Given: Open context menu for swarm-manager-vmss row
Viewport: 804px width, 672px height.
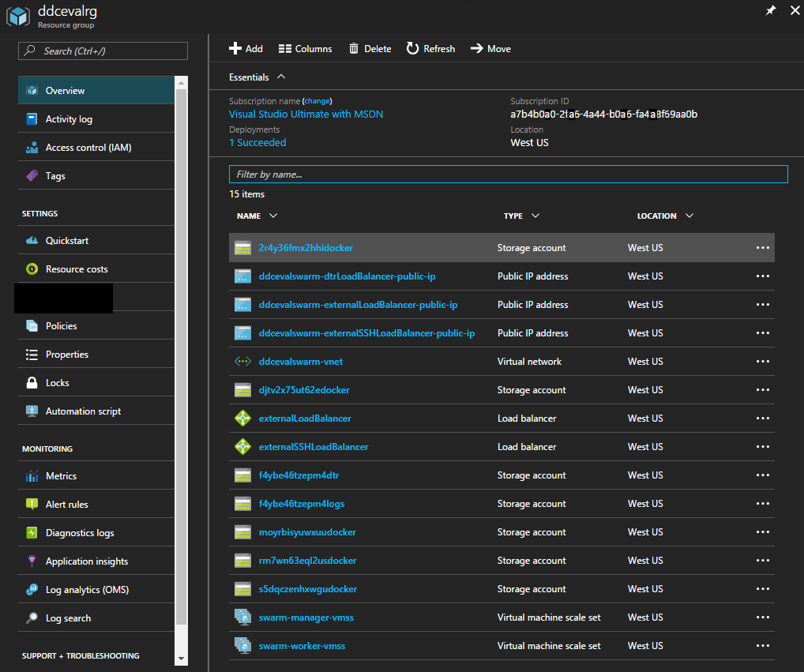Looking at the screenshot, I should pyautogui.click(x=762, y=617).
